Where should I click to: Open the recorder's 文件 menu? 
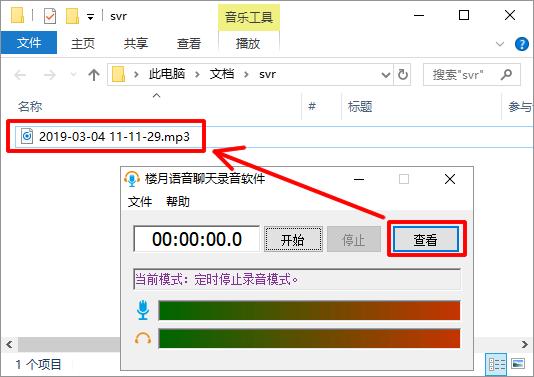point(140,202)
